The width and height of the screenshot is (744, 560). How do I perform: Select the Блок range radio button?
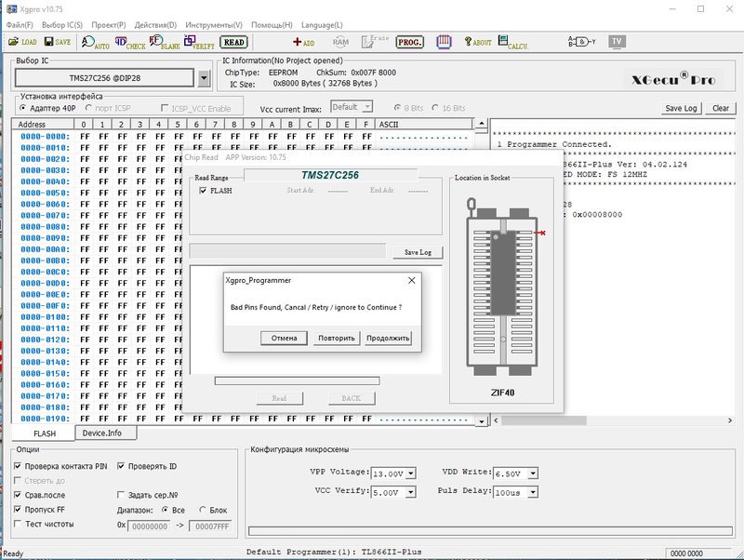coord(203,510)
